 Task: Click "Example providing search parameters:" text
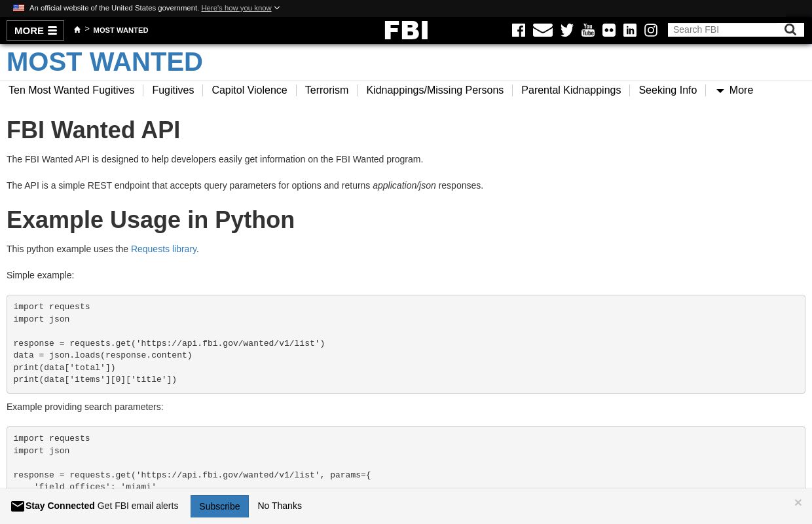click(x=85, y=407)
